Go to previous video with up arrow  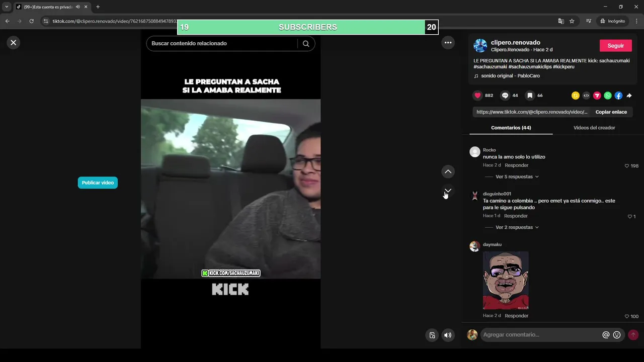tap(448, 172)
